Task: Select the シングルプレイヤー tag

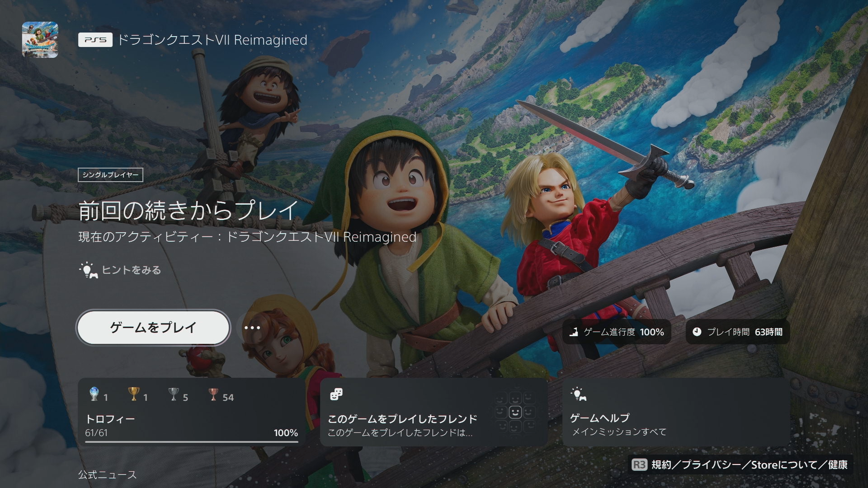Action: tap(110, 175)
